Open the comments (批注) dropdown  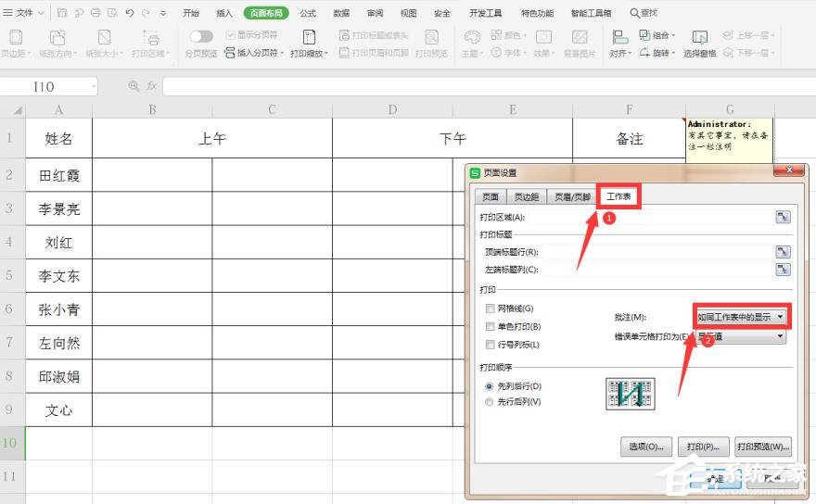741,317
